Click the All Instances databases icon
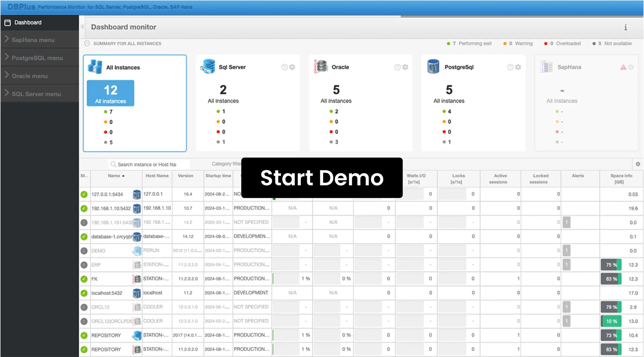 click(x=95, y=67)
